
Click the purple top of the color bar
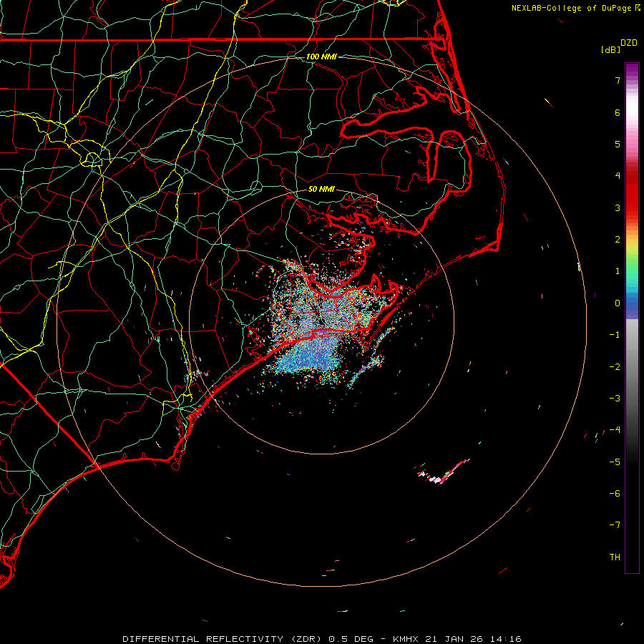point(632,70)
